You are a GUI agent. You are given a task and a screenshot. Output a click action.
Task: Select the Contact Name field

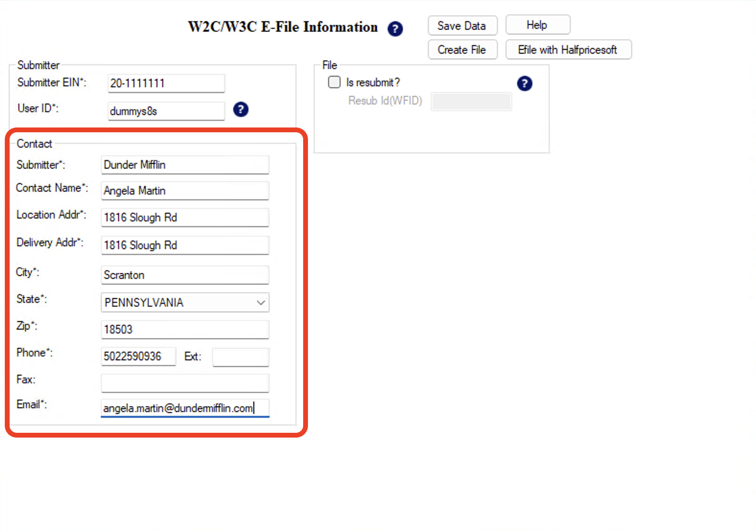185,191
